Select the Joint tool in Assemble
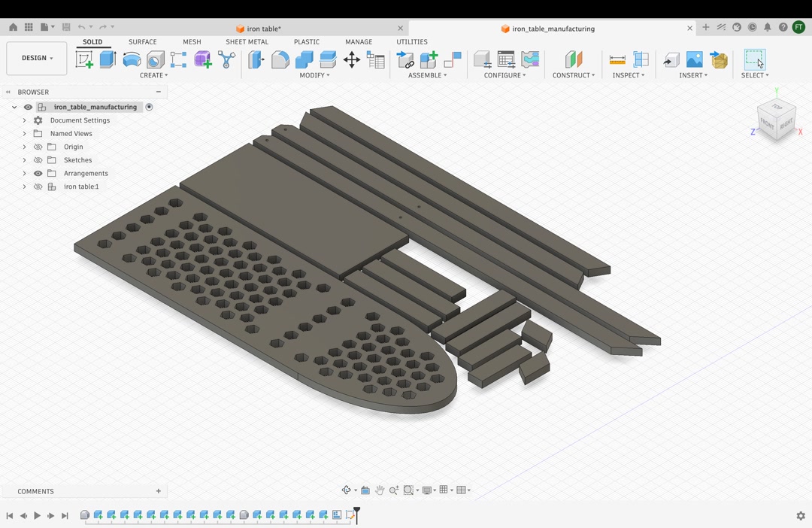The image size is (812, 528). point(453,59)
